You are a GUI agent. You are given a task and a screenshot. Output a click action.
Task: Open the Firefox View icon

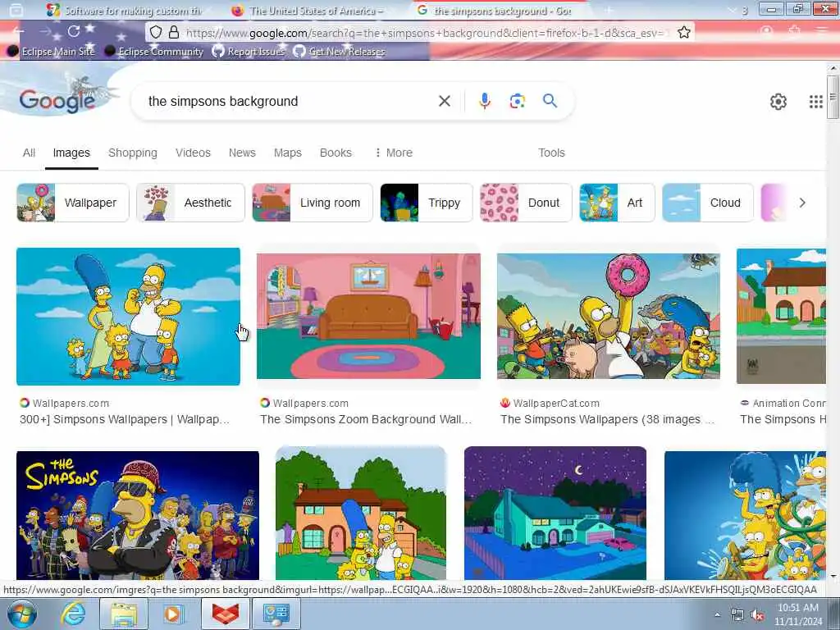point(16,10)
